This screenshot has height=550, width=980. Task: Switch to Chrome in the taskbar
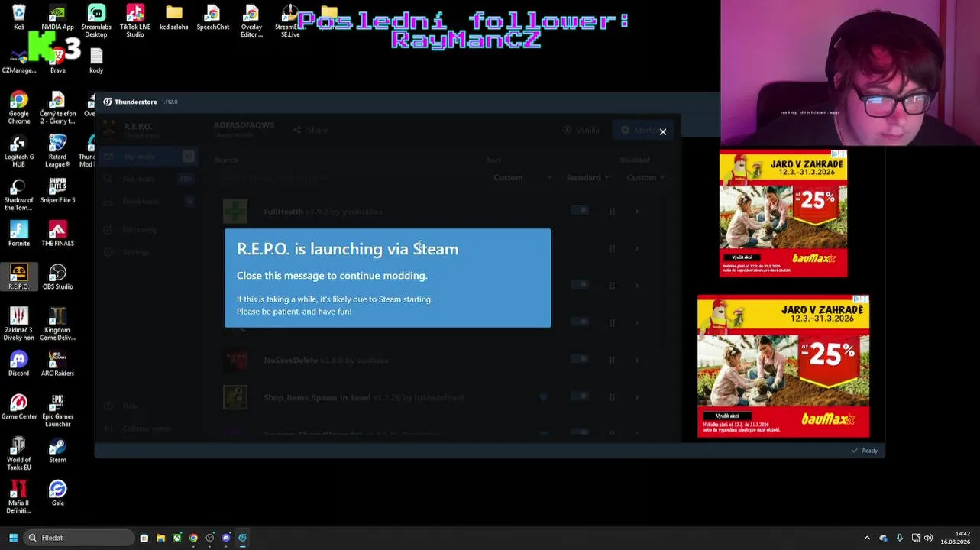pyautogui.click(x=193, y=538)
